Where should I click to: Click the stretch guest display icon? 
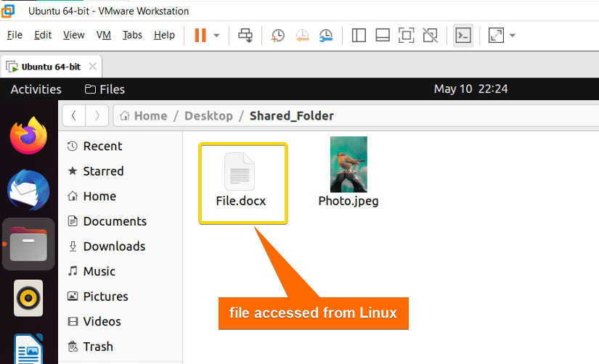(496, 36)
